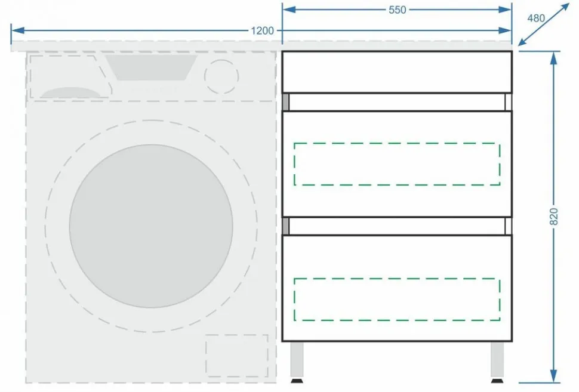Screen dimensions: 579x392
Task: Select the gap between the two drawers
Action: pos(397,226)
